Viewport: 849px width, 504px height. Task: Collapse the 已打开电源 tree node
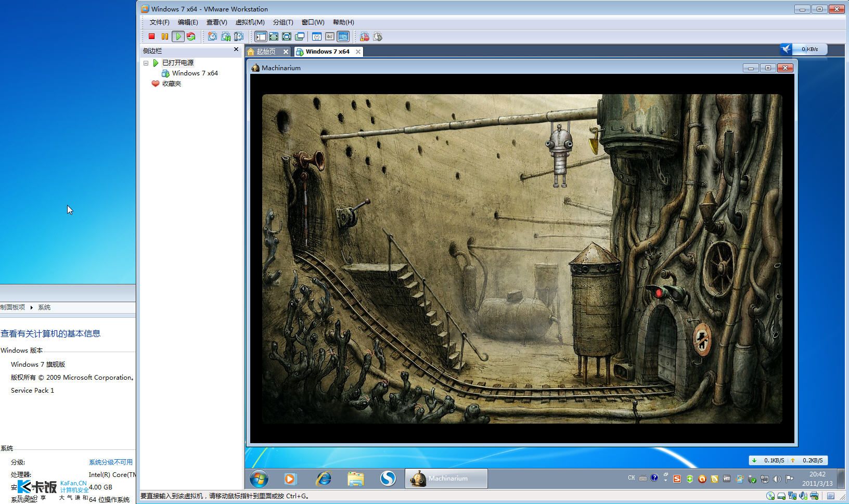point(146,63)
